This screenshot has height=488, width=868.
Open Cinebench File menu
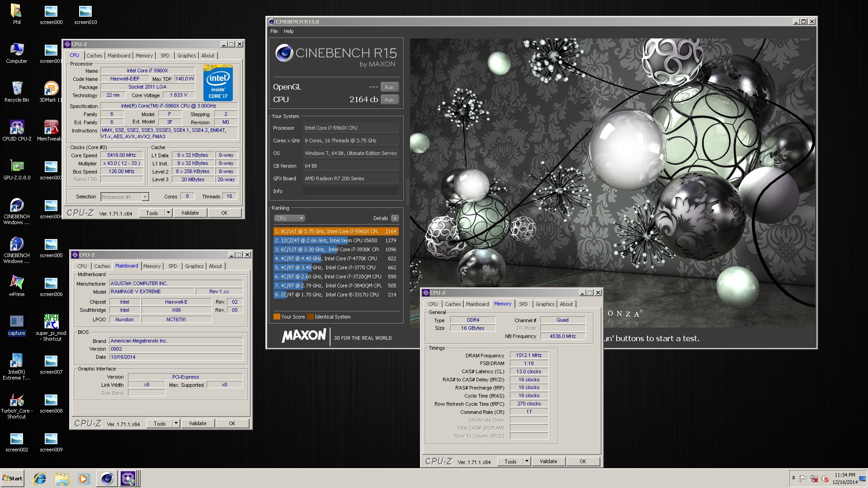click(274, 31)
